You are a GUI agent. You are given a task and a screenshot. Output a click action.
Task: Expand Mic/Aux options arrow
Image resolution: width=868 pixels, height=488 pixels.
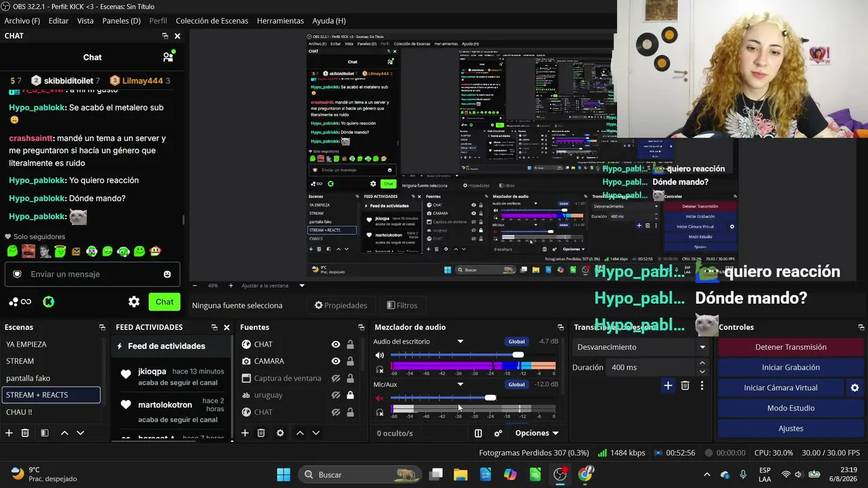pyautogui.click(x=460, y=384)
